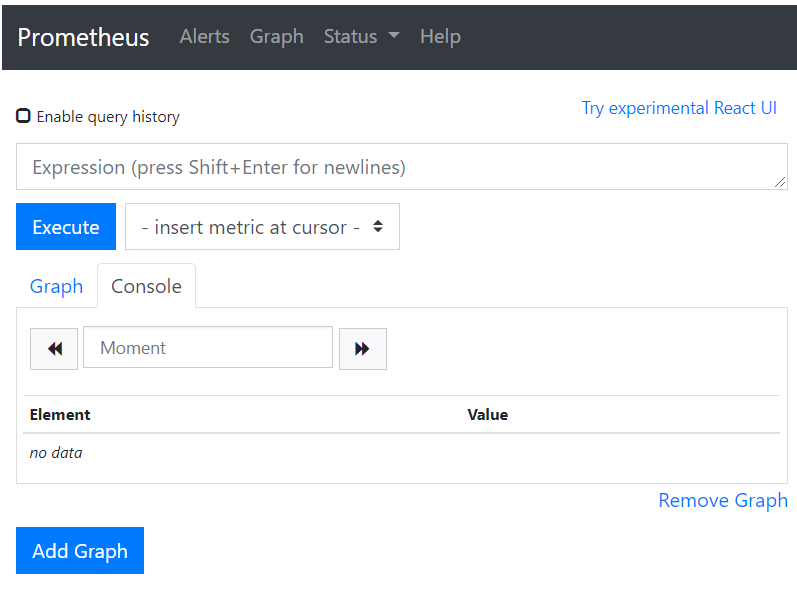Click the forward time double-arrow button
Image resolution: width=797 pixels, height=589 pixels.
click(x=362, y=349)
